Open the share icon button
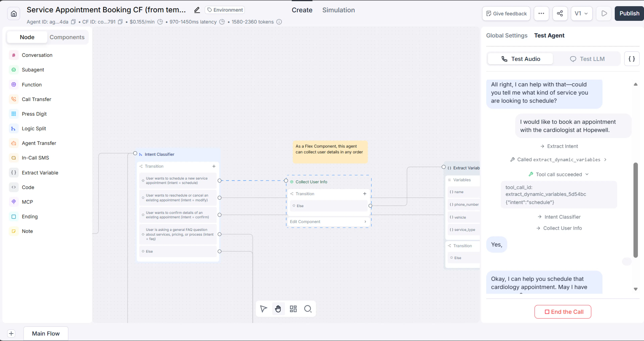This screenshot has height=341, width=644. click(x=560, y=14)
